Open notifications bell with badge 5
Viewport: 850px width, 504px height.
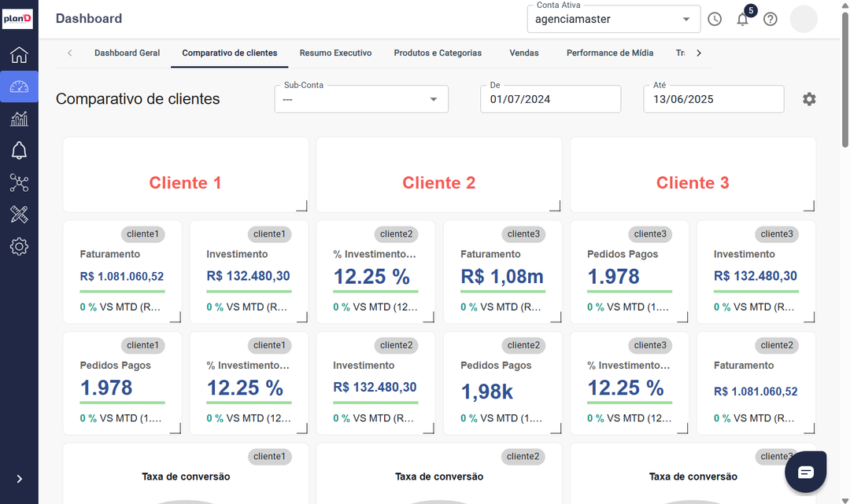pyautogui.click(x=743, y=20)
